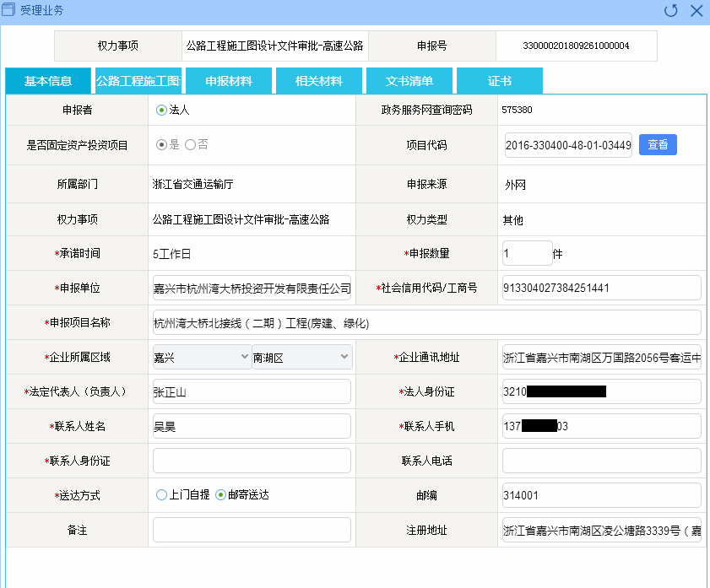Image resolution: width=710 pixels, height=588 pixels.
Task: Click the window icon beside 受理业务 title
Action: pos(9,11)
